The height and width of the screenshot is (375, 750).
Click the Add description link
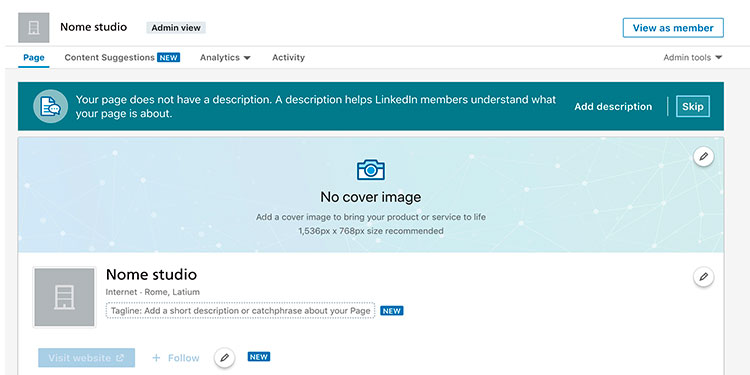coord(613,107)
